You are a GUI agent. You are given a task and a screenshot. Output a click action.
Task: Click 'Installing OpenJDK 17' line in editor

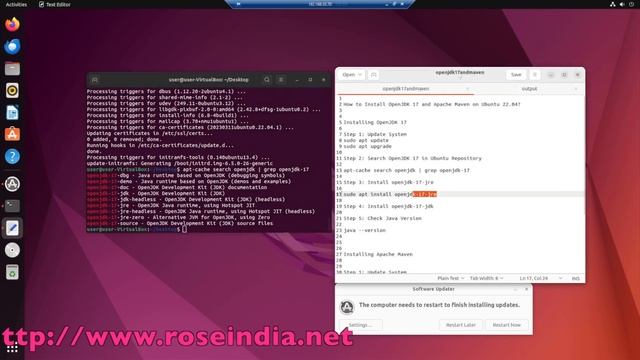tap(375, 122)
